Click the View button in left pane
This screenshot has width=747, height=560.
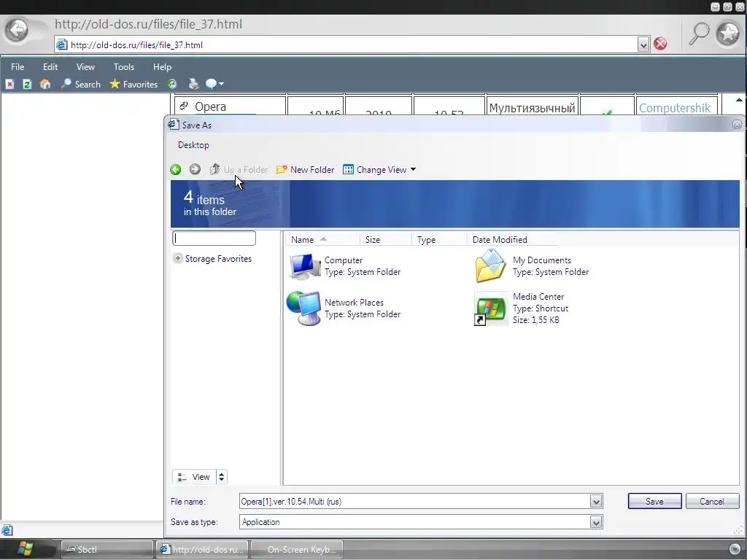pyautogui.click(x=194, y=477)
